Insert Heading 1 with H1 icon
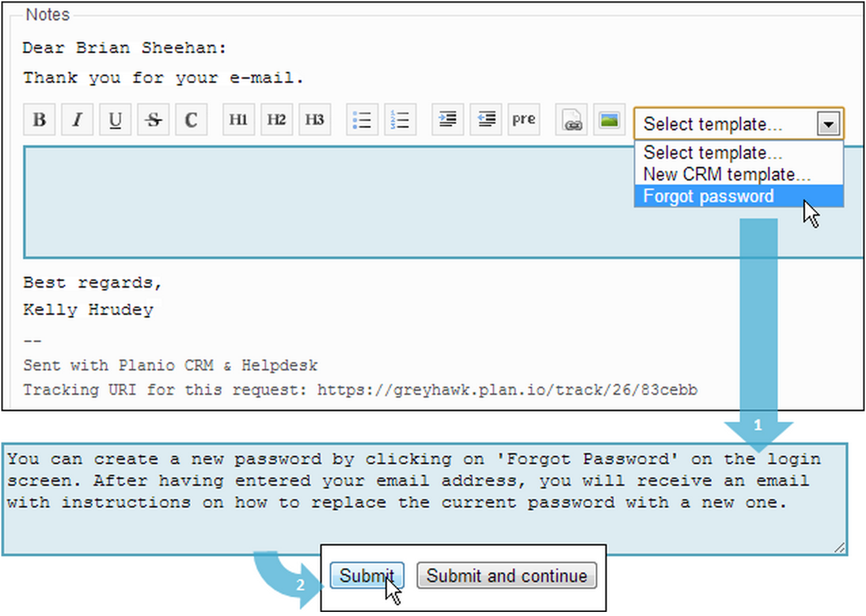This screenshot has height=616, width=866. (238, 120)
